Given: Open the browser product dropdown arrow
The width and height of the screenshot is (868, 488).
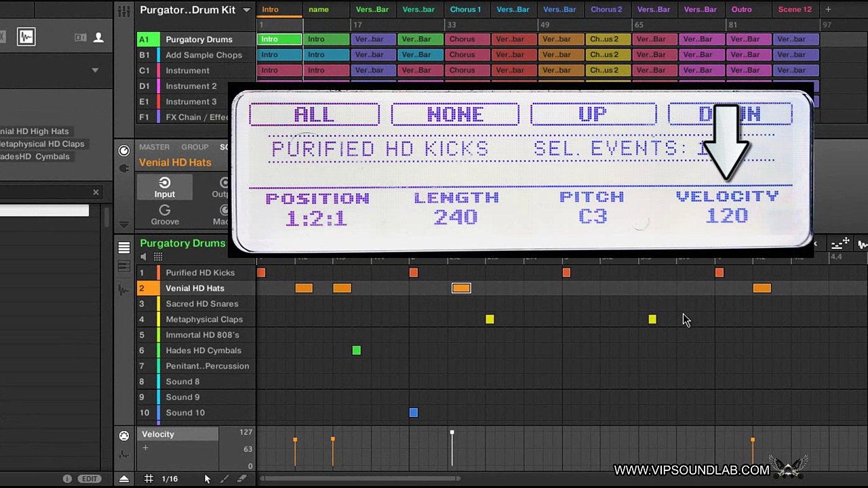Looking at the screenshot, I should tap(95, 70).
